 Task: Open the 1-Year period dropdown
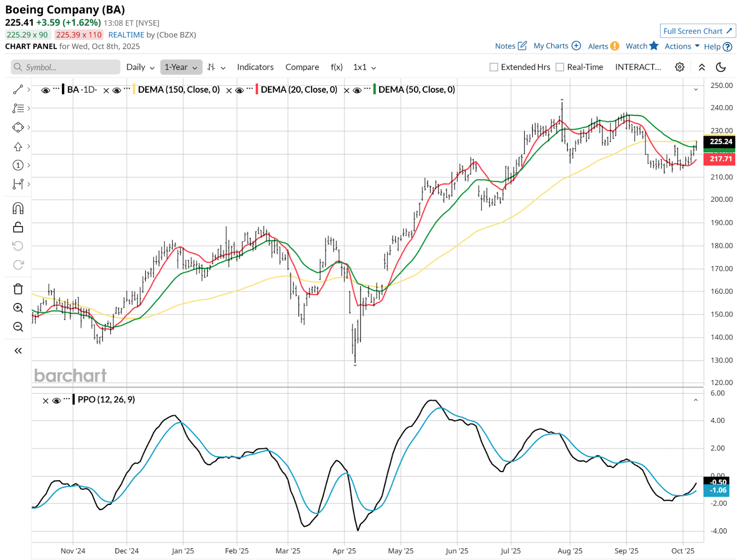point(181,67)
